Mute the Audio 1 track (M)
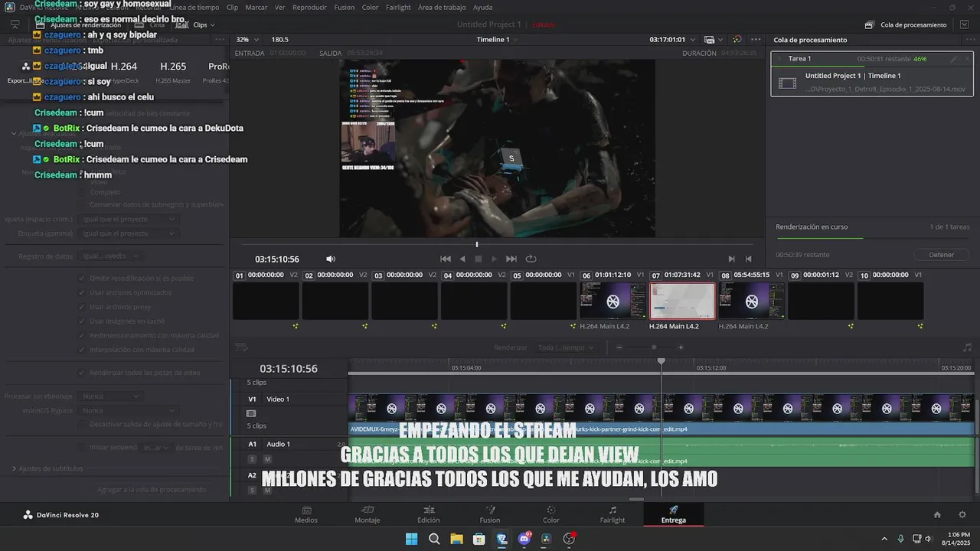 point(267,459)
